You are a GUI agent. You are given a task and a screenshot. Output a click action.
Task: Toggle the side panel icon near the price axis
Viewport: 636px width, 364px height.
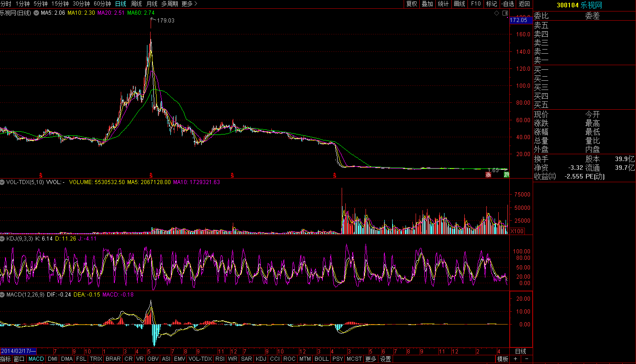tap(505, 13)
